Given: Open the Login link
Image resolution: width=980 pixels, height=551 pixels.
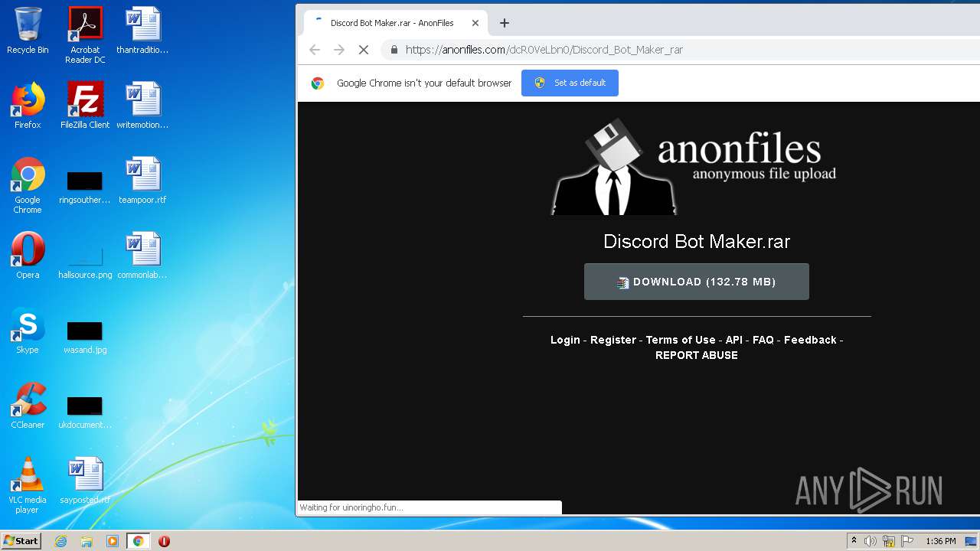Looking at the screenshot, I should 565,340.
